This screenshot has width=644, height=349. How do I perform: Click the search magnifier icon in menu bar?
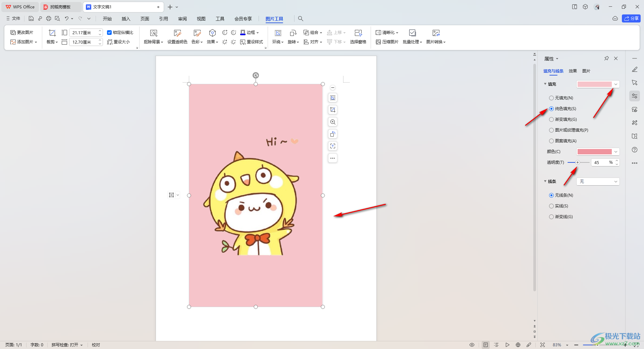click(301, 19)
